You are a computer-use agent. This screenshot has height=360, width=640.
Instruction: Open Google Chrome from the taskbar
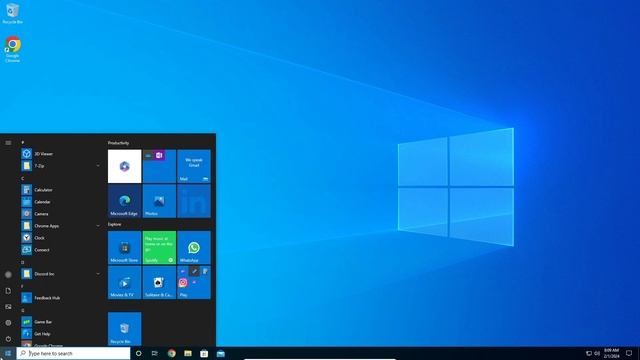click(171, 353)
